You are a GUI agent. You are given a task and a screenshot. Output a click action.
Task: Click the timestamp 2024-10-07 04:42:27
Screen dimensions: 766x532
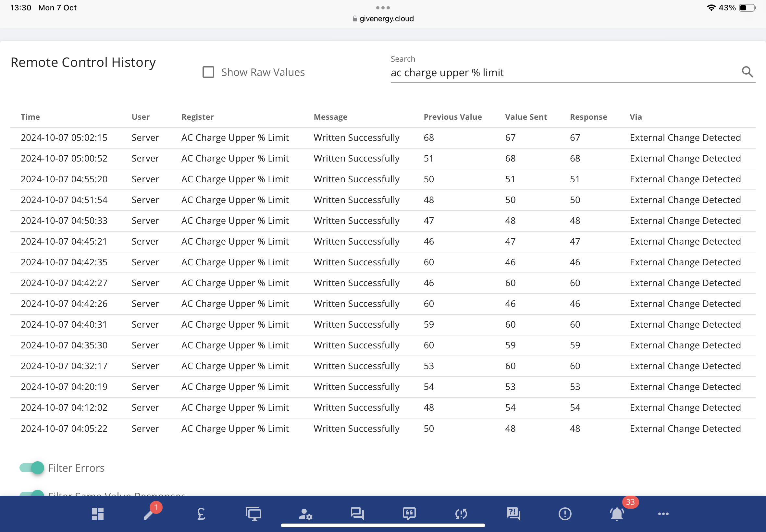click(x=64, y=283)
